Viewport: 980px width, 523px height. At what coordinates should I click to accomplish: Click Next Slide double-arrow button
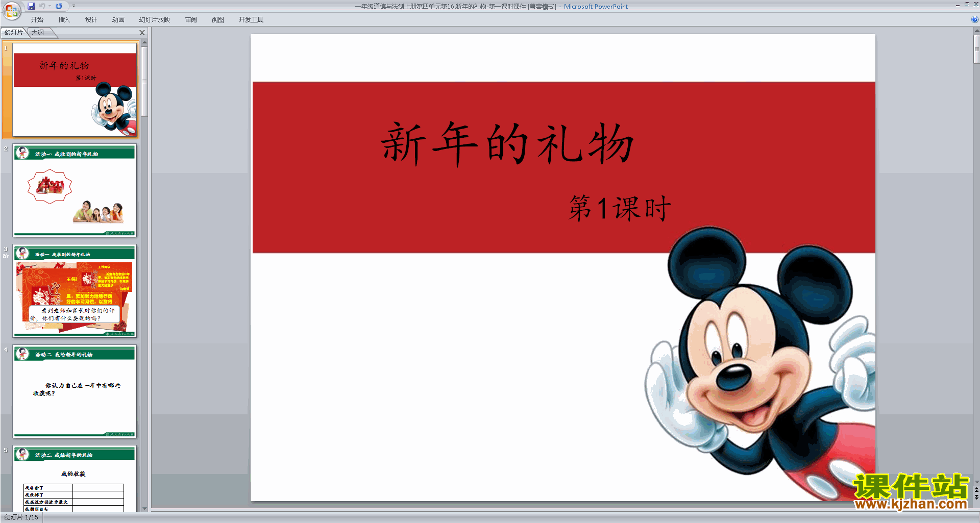pos(976,497)
